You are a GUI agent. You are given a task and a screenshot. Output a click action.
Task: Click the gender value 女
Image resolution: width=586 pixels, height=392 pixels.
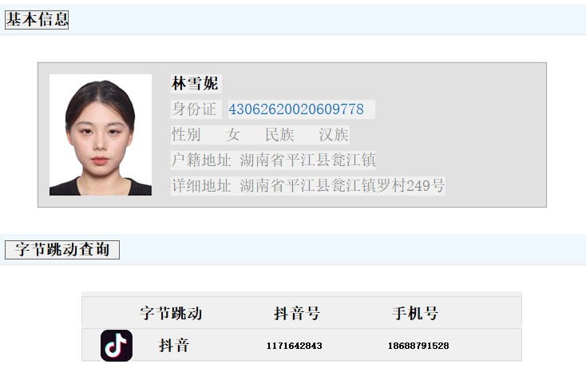pyautogui.click(x=233, y=135)
